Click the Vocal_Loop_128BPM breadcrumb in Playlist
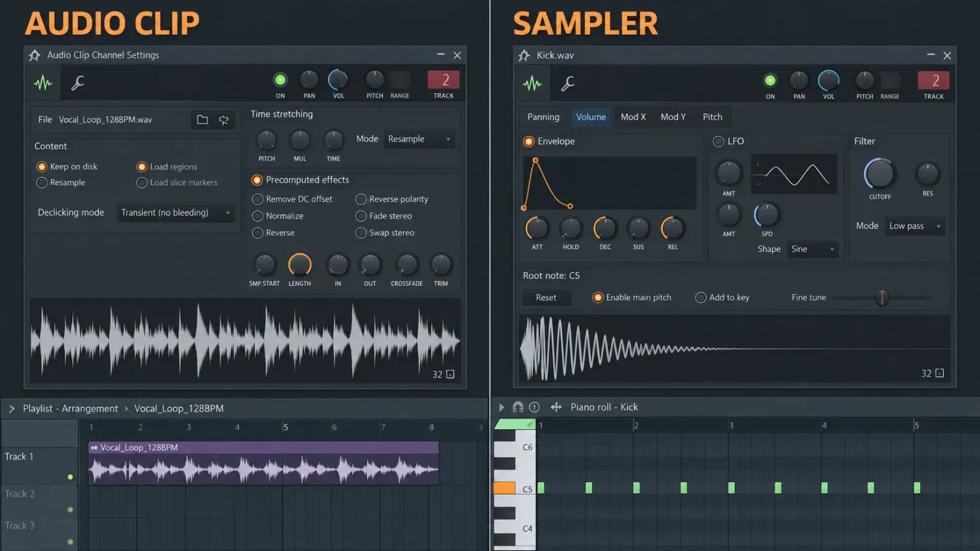980x551 pixels. click(179, 409)
